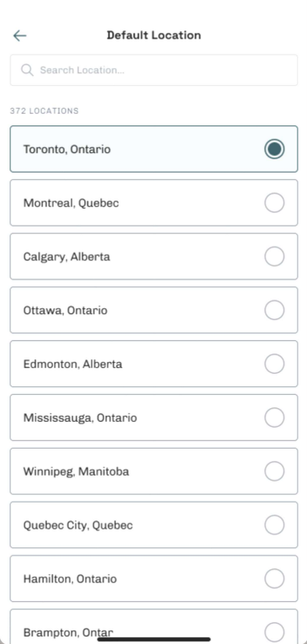This screenshot has height=644, width=307.
Task: Choose the Calgary, Alberta location row
Action: pos(153,256)
